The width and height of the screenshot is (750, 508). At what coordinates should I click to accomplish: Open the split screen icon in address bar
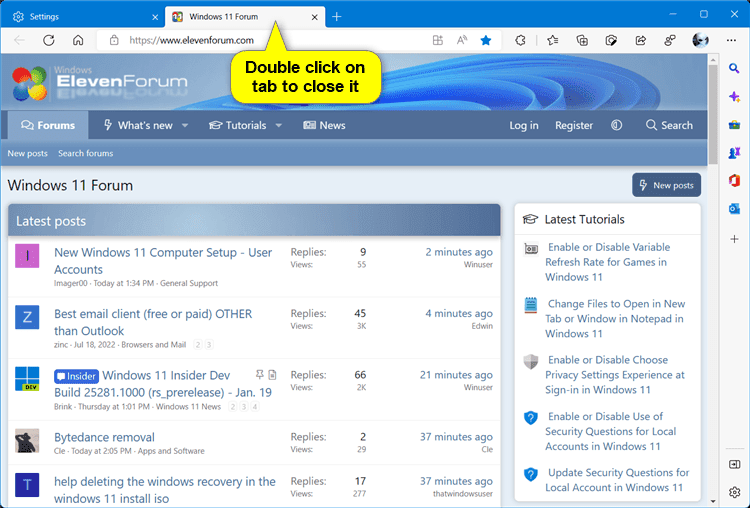click(x=438, y=40)
